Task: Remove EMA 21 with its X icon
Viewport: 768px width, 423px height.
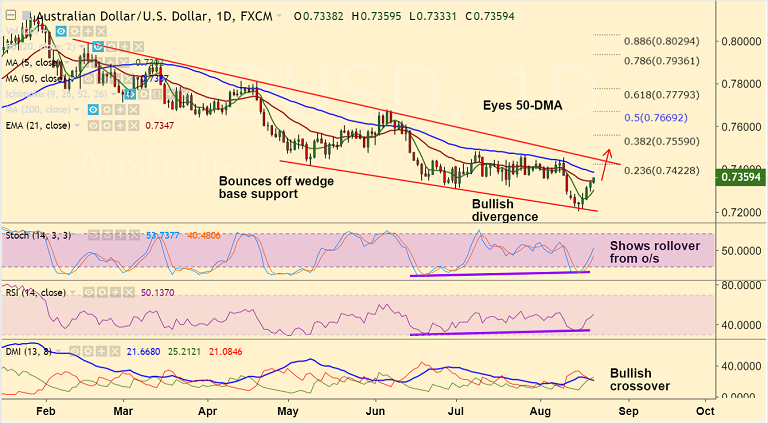Action: coord(133,126)
